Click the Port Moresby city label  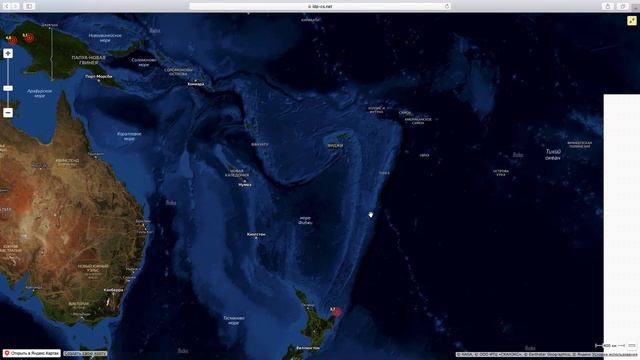point(99,76)
